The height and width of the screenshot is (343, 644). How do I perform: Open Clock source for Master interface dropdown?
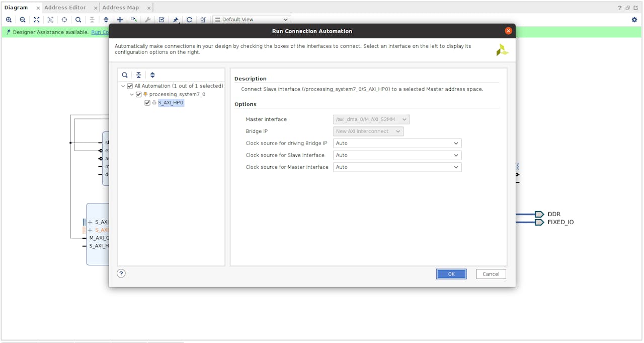point(397,167)
